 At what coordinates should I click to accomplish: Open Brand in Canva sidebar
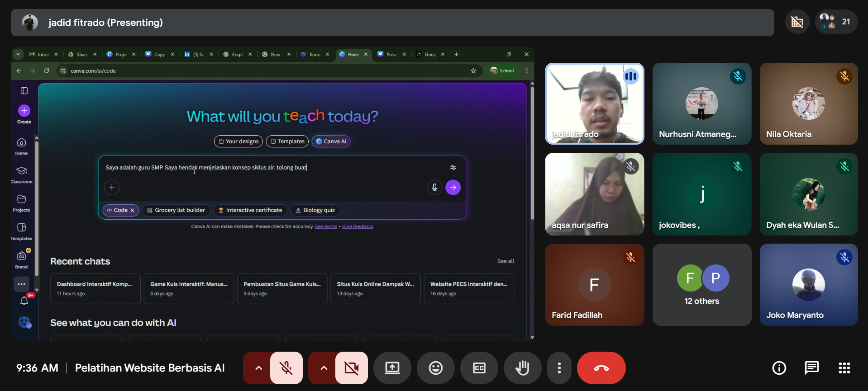pyautogui.click(x=21, y=260)
